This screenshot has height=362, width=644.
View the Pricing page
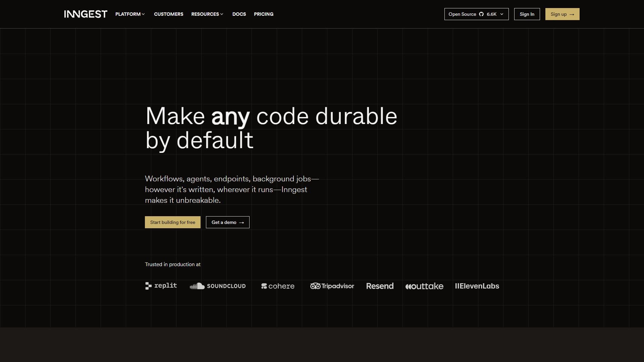click(264, 14)
